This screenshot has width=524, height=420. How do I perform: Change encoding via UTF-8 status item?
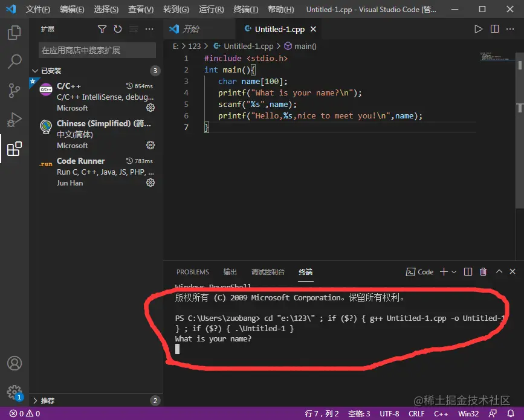pos(389,413)
